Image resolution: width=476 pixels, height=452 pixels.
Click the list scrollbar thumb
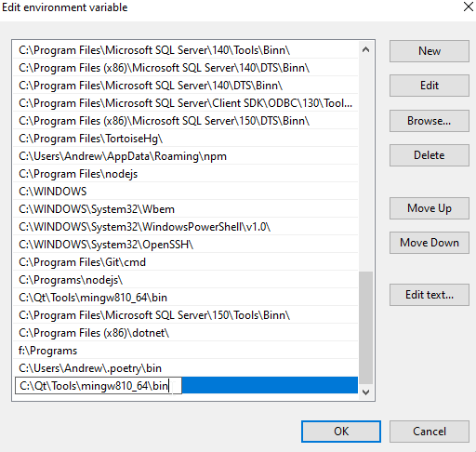point(365,328)
